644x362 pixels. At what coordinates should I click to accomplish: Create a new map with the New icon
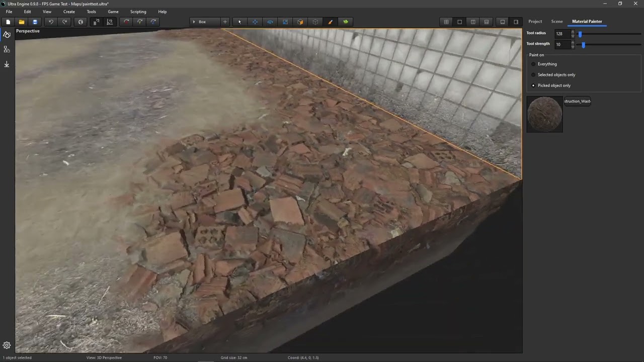8,22
